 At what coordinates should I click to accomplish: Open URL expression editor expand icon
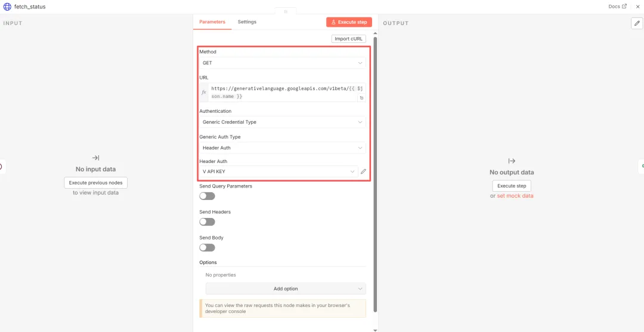point(361,98)
